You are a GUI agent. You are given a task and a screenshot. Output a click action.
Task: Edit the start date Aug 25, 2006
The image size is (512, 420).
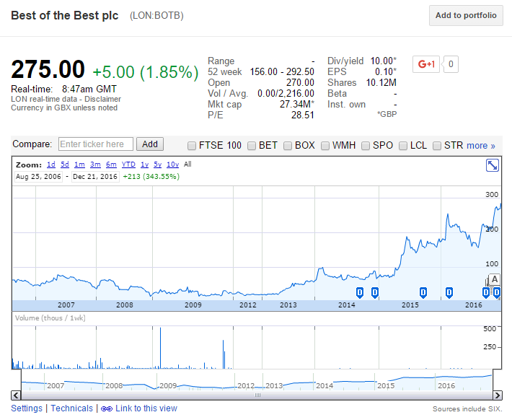[38, 177]
